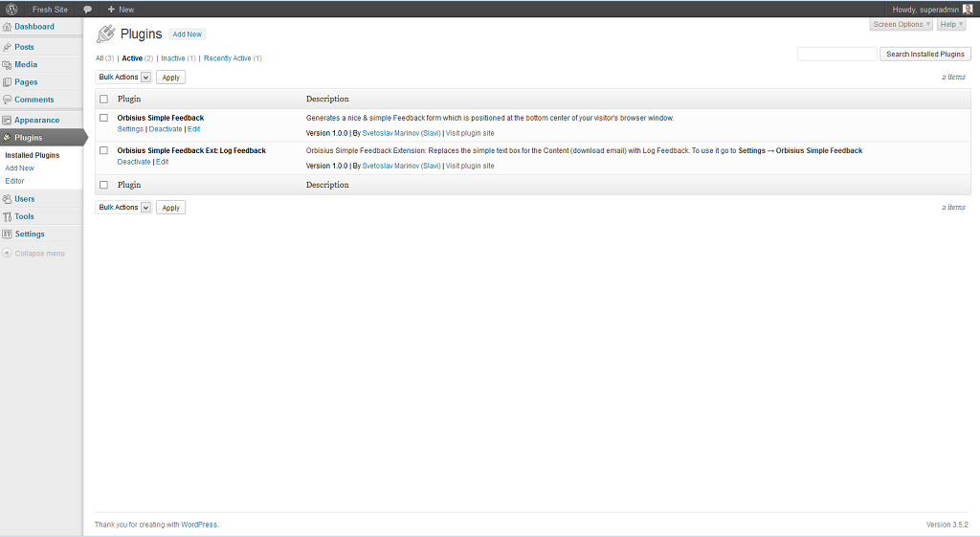Screen dimensions: 980x537
Task: Open the Settings sidebar menu item
Action: tap(30, 234)
